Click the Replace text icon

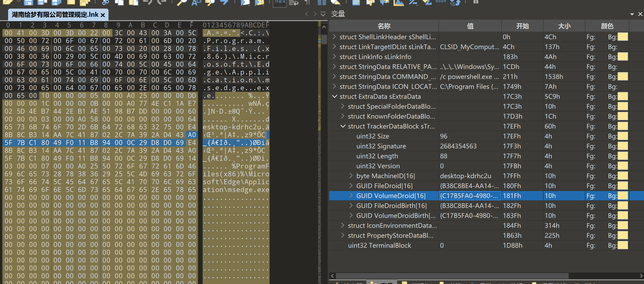point(196,2)
